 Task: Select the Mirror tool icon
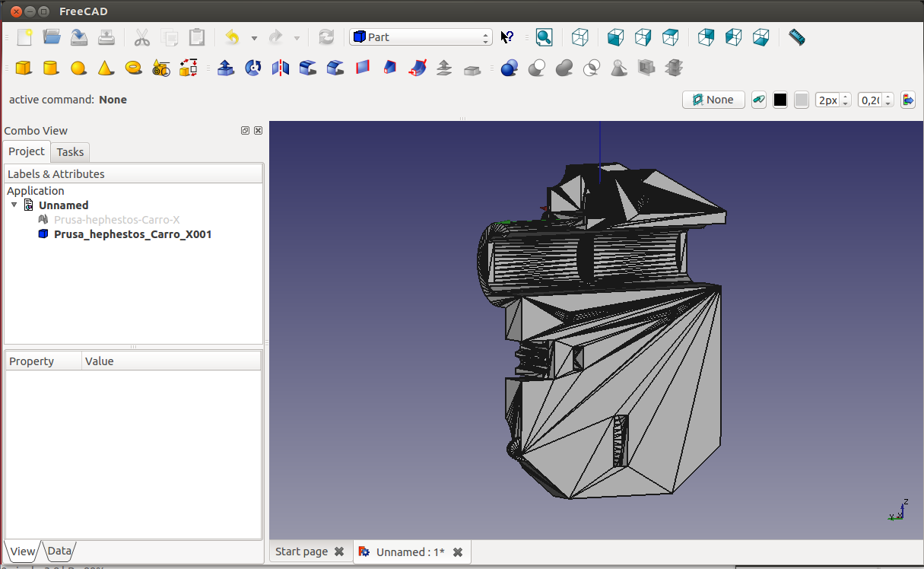point(281,68)
